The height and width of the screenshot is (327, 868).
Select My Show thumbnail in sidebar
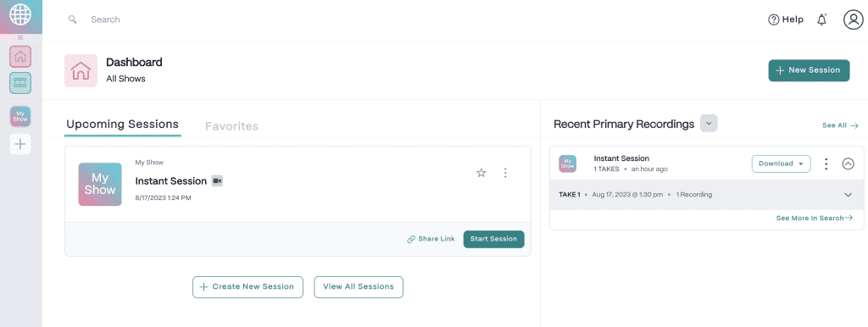point(20,117)
